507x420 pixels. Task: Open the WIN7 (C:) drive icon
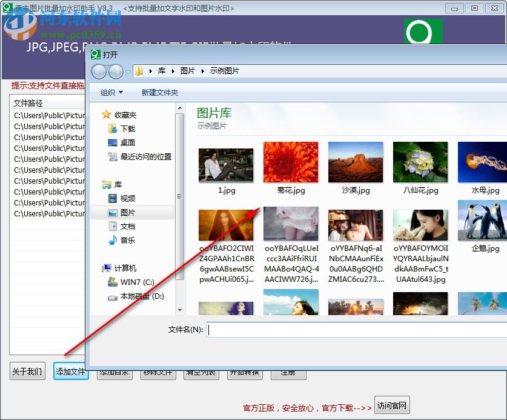pyautogui.click(x=112, y=282)
